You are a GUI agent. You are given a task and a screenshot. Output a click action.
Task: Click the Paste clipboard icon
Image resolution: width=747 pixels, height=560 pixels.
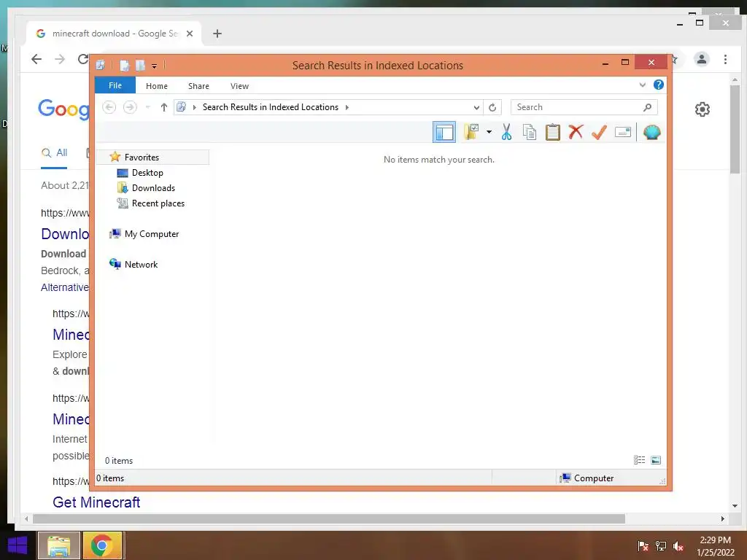pos(553,132)
